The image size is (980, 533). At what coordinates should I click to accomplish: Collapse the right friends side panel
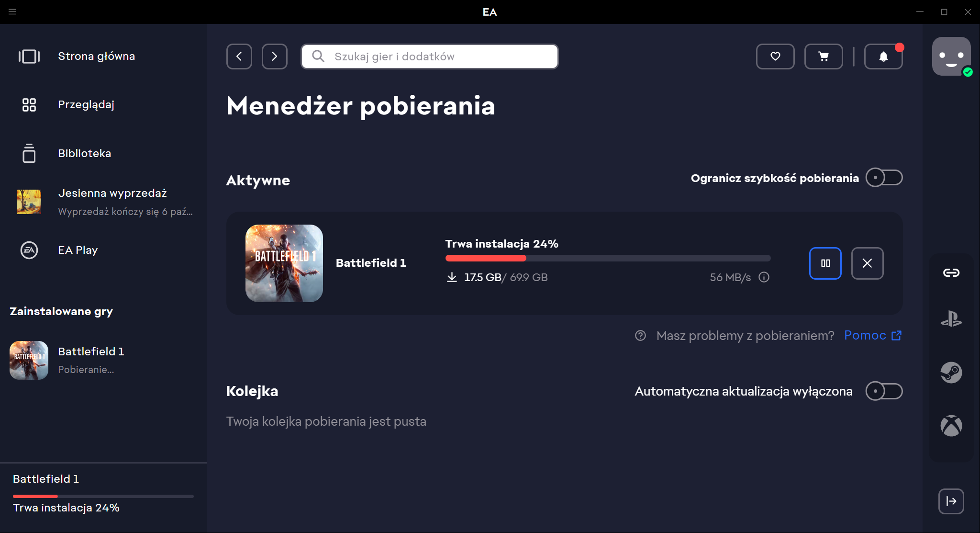pos(951,501)
